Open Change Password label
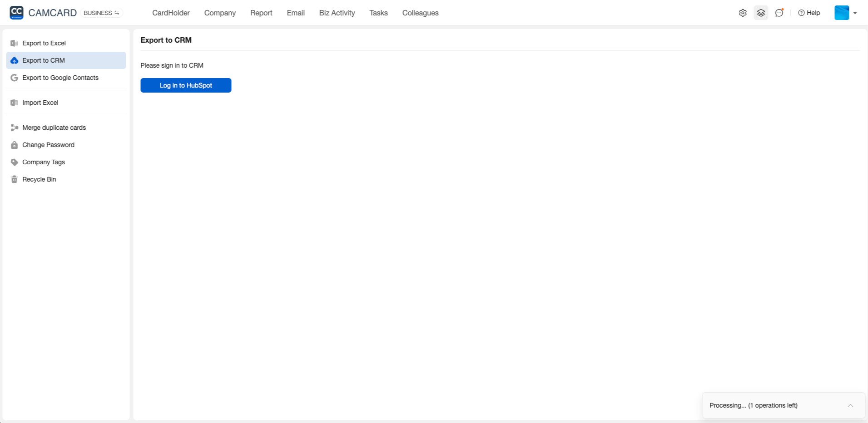868x423 pixels. coord(48,145)
